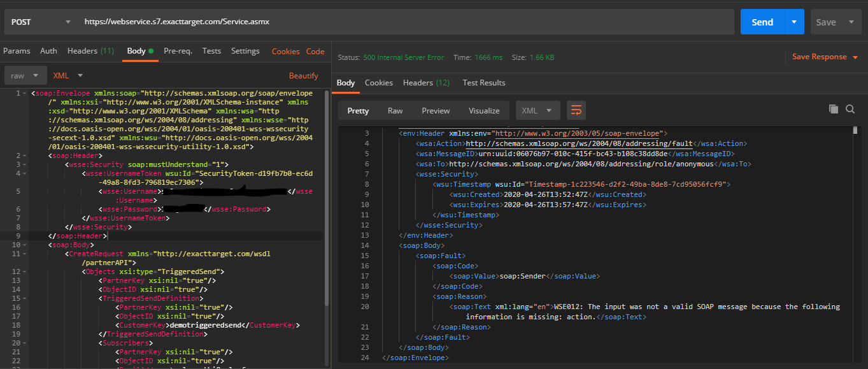Viewport: 868px width, 369px height.
Task: Click the "1666 ms" response time
Action: [489, 57]
